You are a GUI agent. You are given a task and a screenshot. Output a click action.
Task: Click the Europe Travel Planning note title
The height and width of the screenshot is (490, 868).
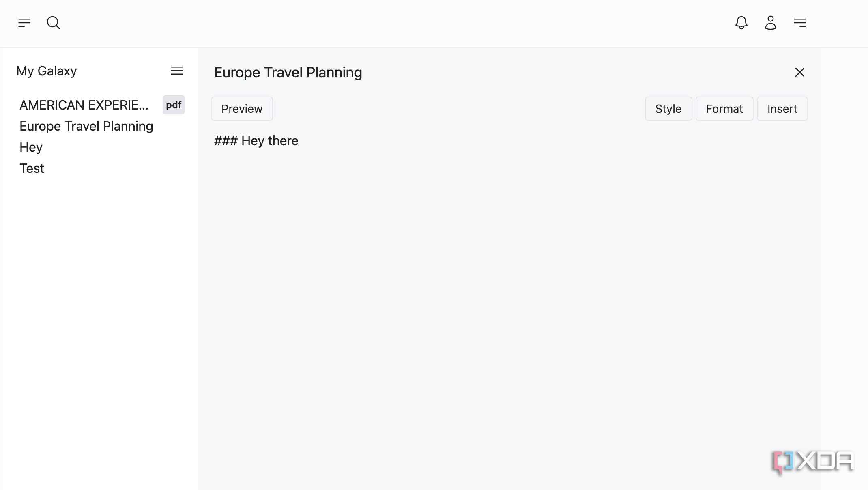click(x=288, y=73)
